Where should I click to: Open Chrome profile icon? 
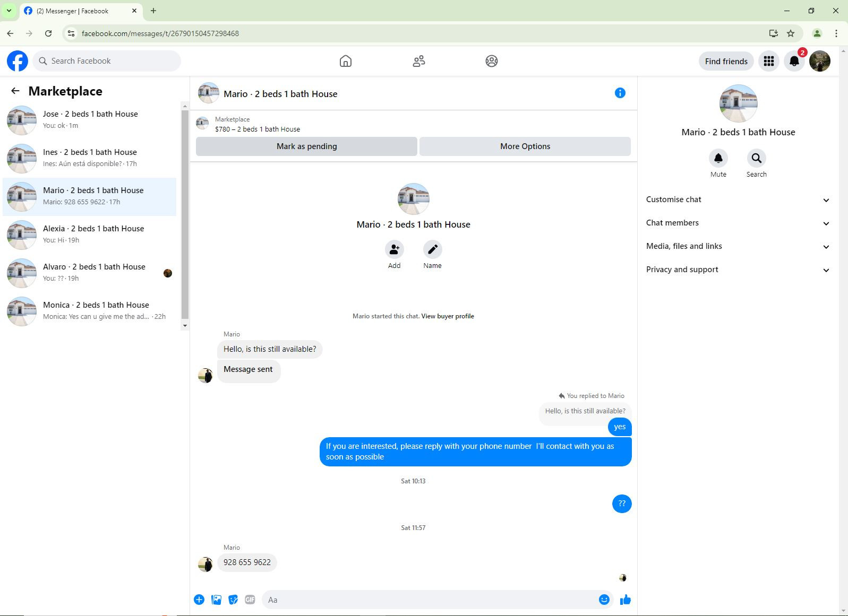pos(817,33)
